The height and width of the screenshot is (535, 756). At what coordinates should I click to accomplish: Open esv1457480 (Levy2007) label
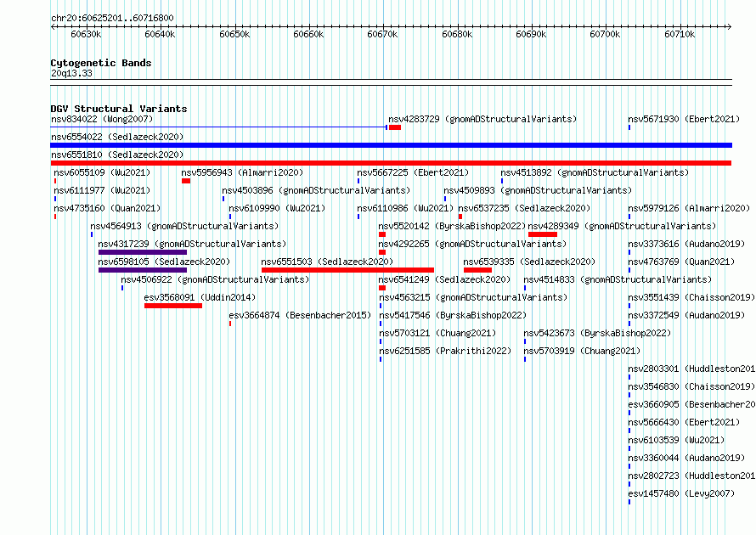click(x=681, y=493)
